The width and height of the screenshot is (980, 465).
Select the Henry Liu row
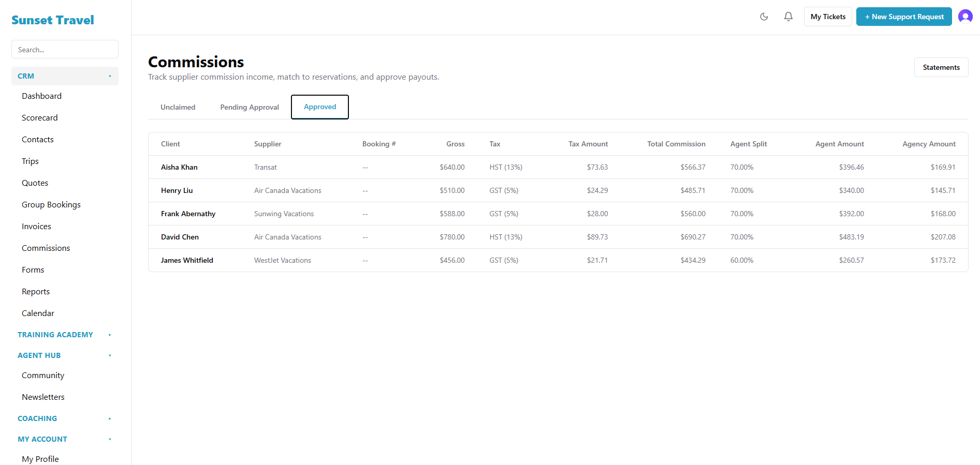click(x=558, y=190)
